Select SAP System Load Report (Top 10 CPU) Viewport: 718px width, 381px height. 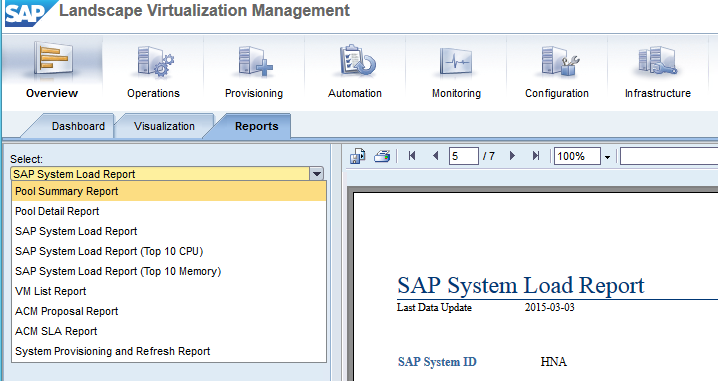[x=169, y=251]
